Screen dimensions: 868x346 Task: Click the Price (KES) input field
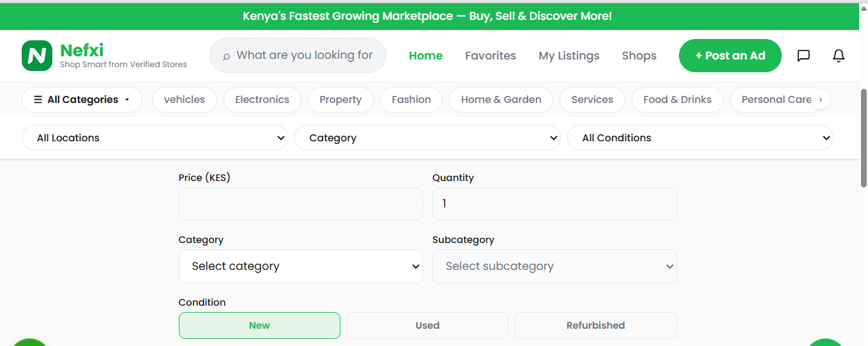[301, 204]
